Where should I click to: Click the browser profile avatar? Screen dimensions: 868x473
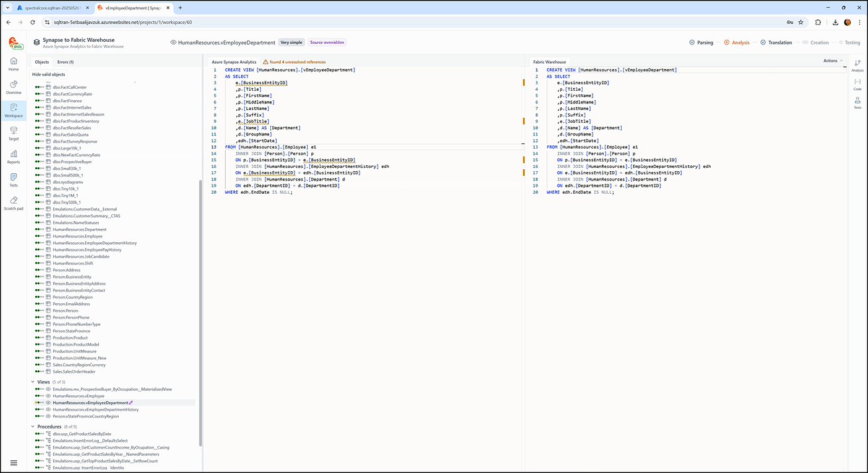847,22
